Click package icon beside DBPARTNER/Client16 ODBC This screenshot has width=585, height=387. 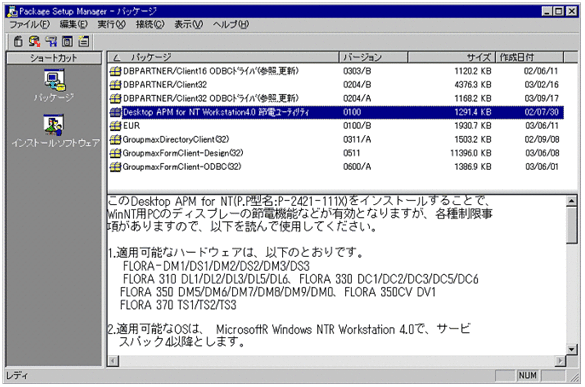(x=115, y=71)
